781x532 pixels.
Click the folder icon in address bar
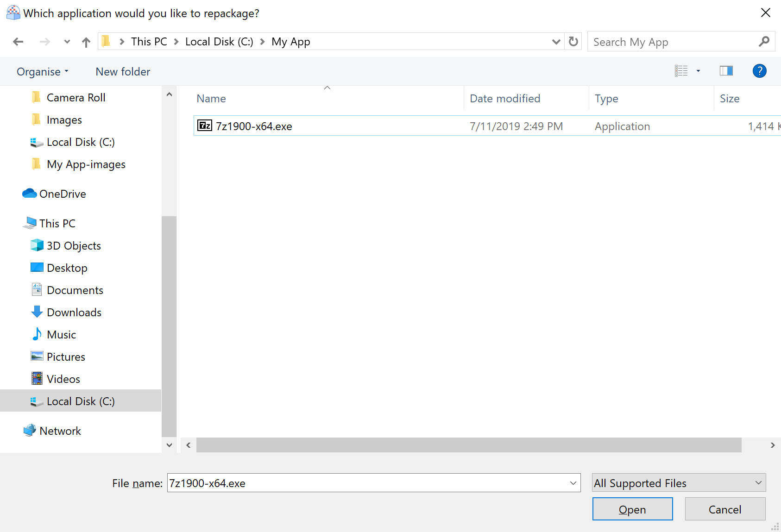[x=106, y=41]
